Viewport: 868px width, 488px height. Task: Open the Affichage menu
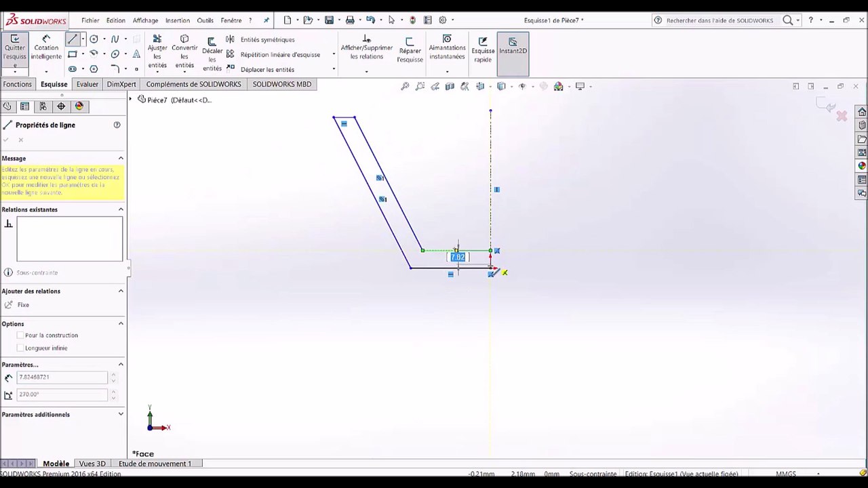(145, 20)
